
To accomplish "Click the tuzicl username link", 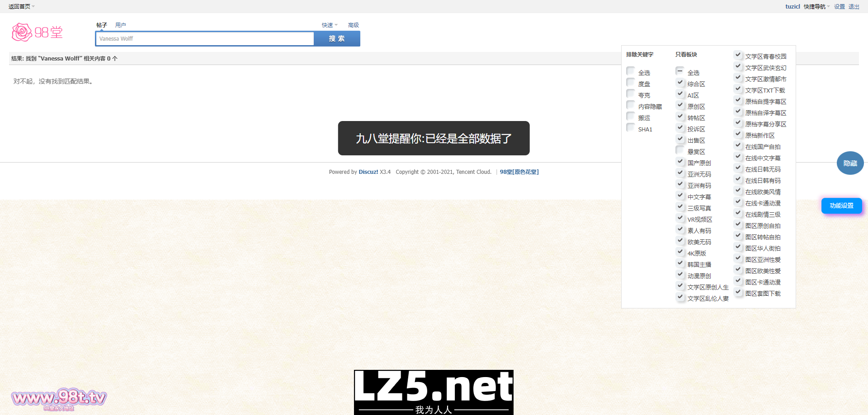I will [793, 7].
